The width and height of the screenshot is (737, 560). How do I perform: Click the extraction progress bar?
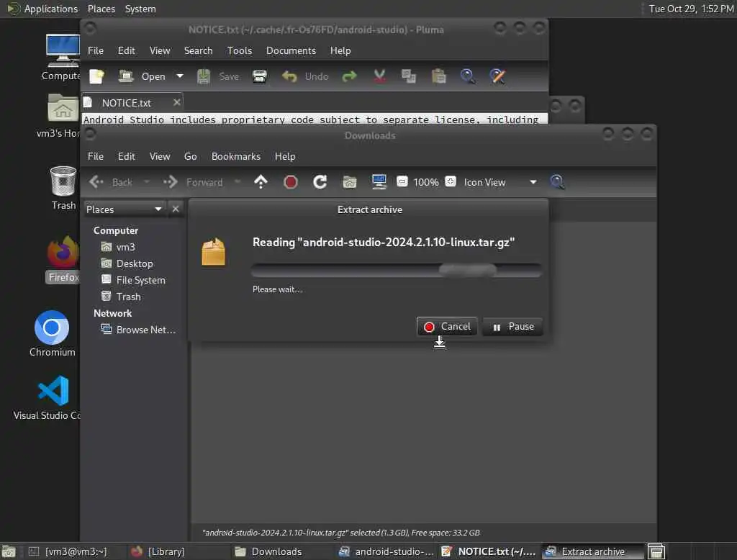pyautogui.click(x=397, y=270)
